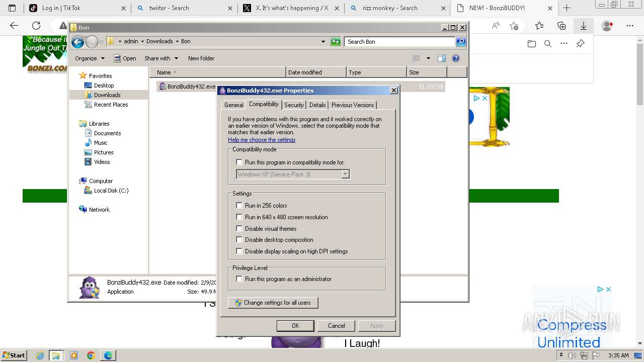Click the OK button

pyautogui.click(x=295, y=326)
